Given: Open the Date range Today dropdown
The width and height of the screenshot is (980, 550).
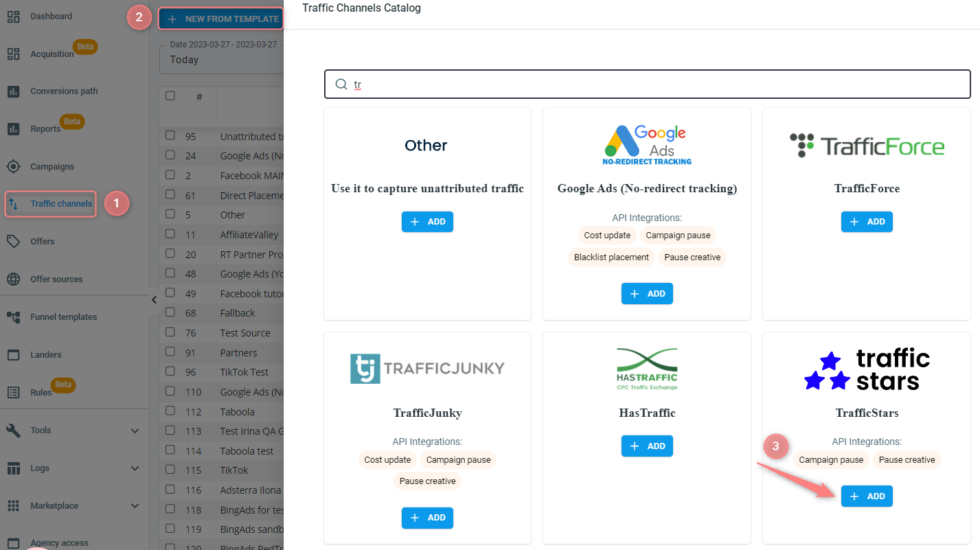Looking at the screenshot, I should [x=222, y=60].
